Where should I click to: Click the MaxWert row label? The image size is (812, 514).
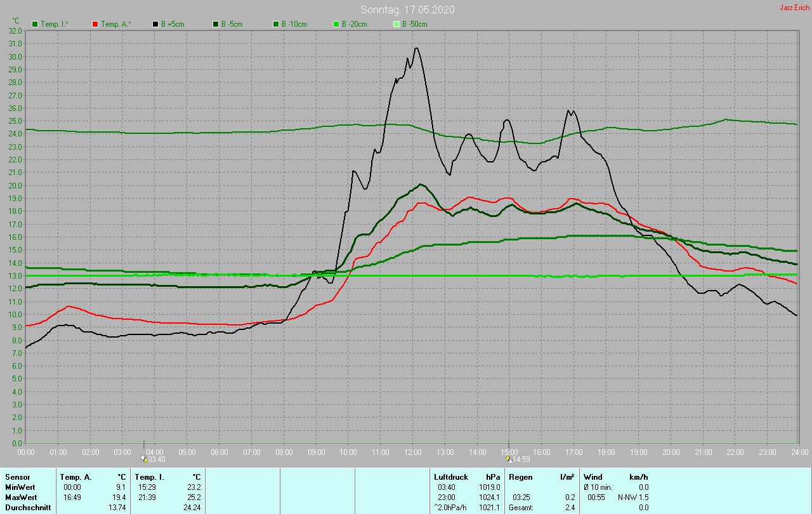coord(20,498)
